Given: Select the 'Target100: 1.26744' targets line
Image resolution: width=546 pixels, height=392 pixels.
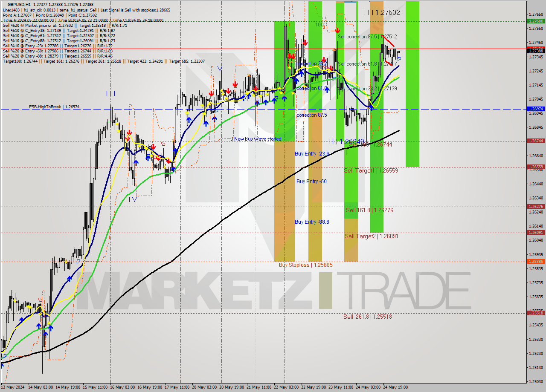Looking at the screenshot, I should coord(104,61).
